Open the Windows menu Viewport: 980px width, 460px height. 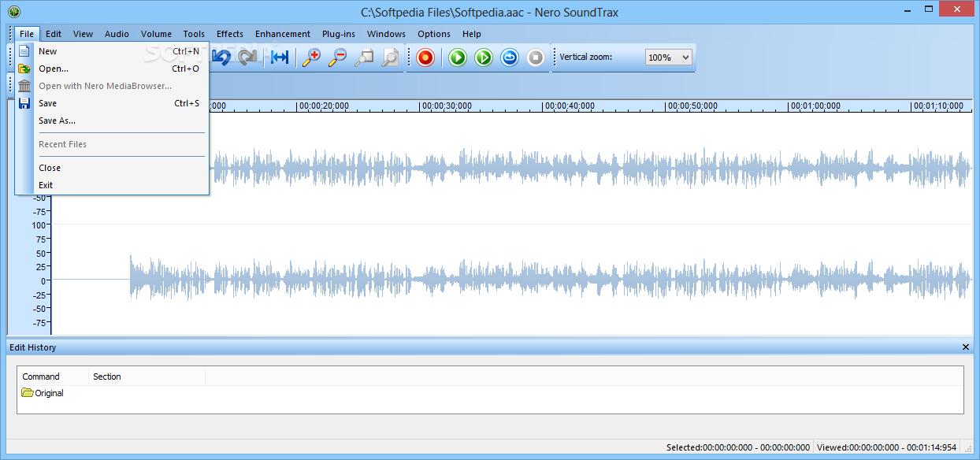386,34
